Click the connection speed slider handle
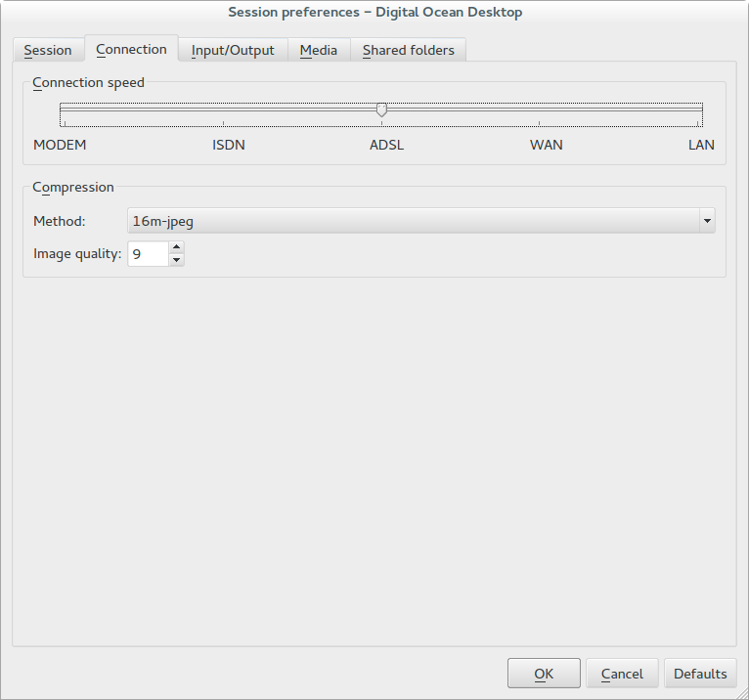The height and width of the screenshot is (700, 749). coord(381,109)
